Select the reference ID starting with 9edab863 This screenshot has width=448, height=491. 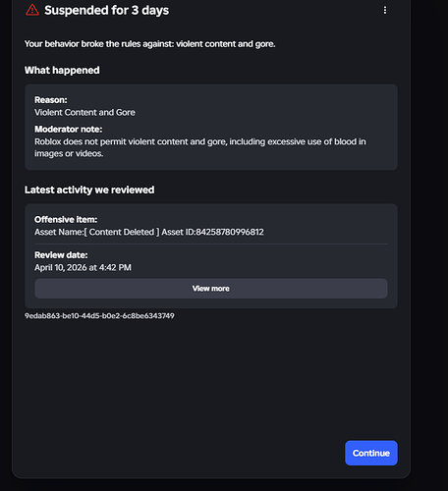(x=99, y=316)
